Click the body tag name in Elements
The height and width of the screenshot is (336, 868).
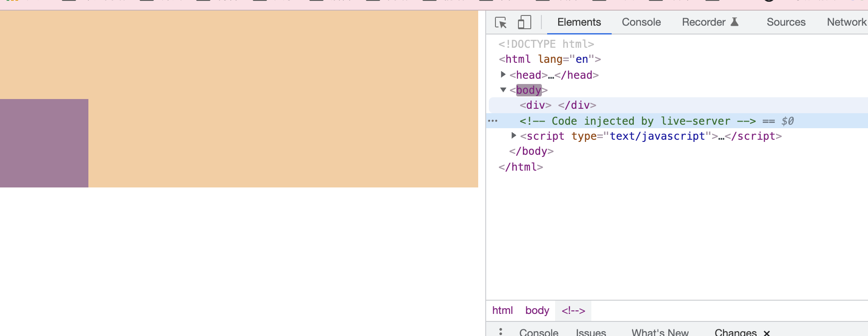point(529,90)
